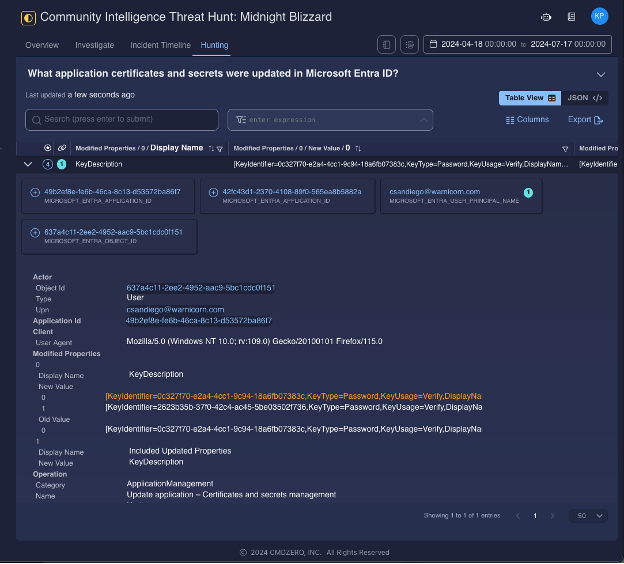Switch to the Investigate tab

point(95,45)
